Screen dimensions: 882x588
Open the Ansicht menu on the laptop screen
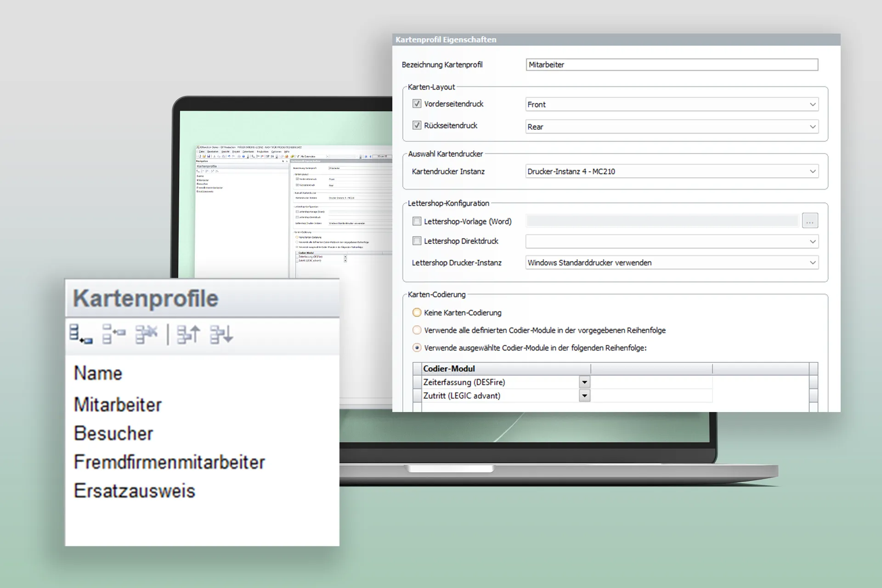[x=226, y=152]
